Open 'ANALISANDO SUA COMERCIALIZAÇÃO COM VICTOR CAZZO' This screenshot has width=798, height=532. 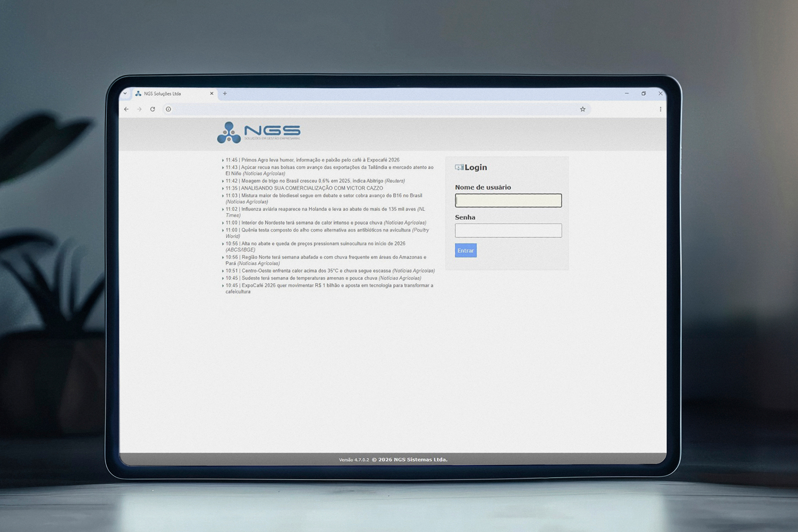pyautogui.click(x=304, y=188)
